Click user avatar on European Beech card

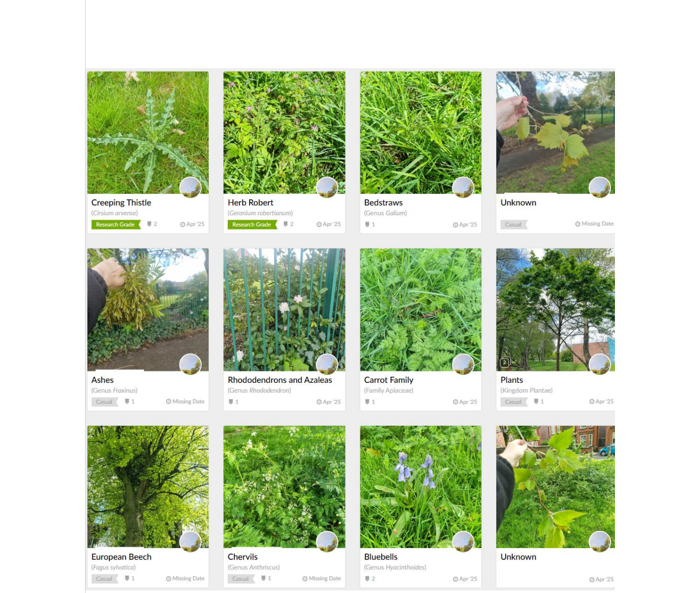click(190, 542)
